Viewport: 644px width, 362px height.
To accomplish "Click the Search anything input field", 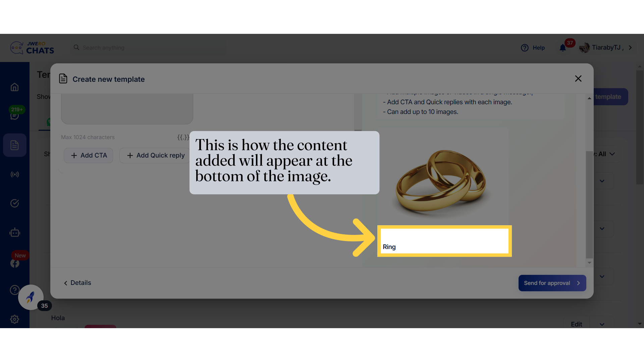I will [149, 48].
